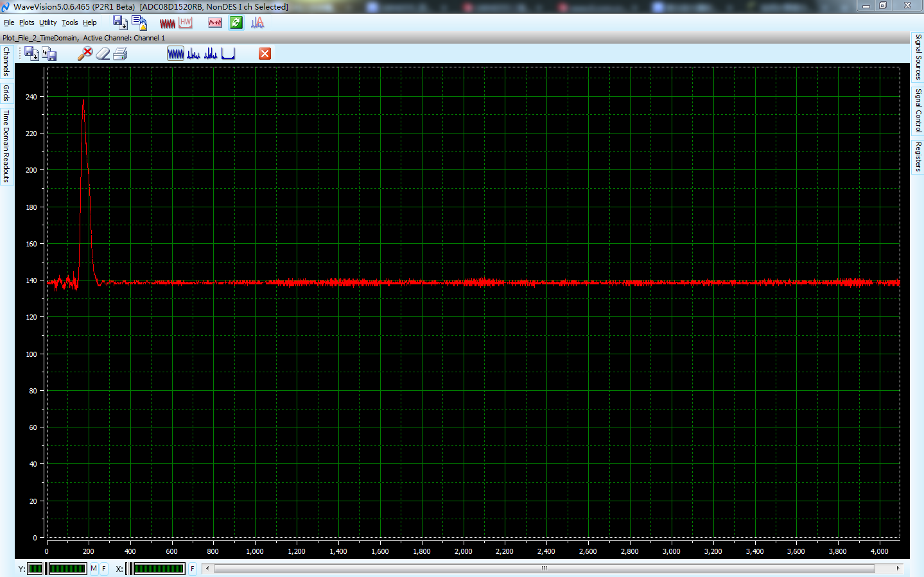Open the File menu

click(x=9, y=22)
